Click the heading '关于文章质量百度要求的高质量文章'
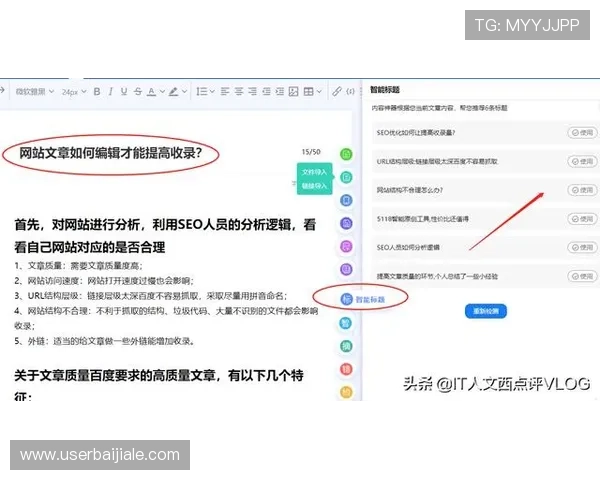 click(x=159, y=386)
